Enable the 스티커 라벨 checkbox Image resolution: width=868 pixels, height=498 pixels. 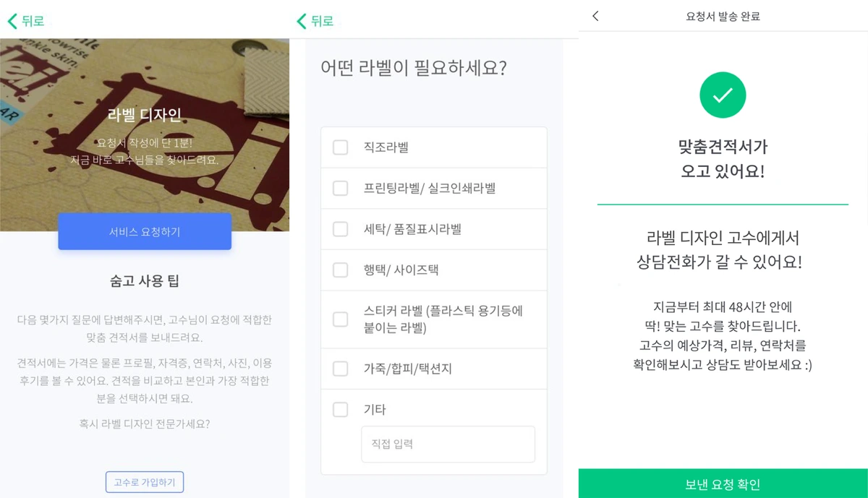(340, 319)
